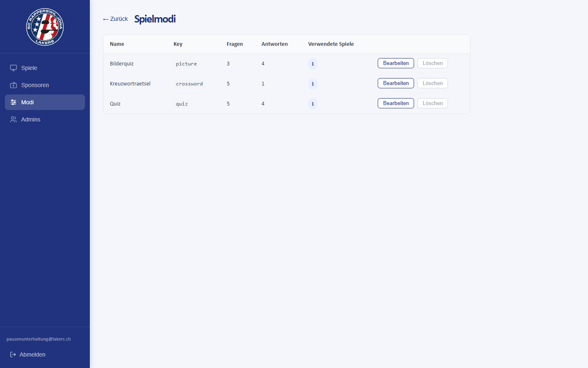Click Löschen in the Kreuzwortraetsel row
The height and width of the screenshot is (368, 588).
point(432,83)
